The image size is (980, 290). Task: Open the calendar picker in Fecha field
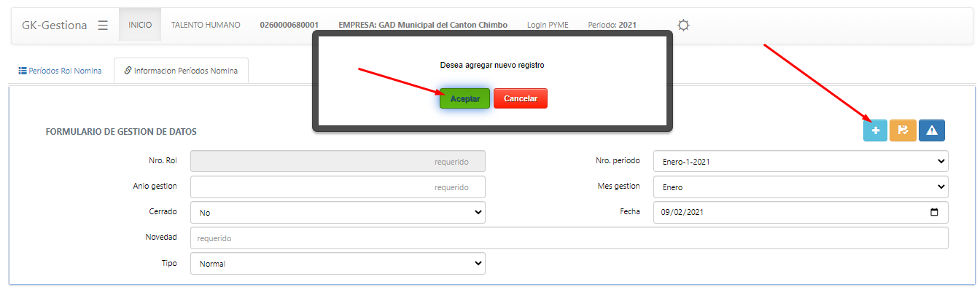click(934, 213)
